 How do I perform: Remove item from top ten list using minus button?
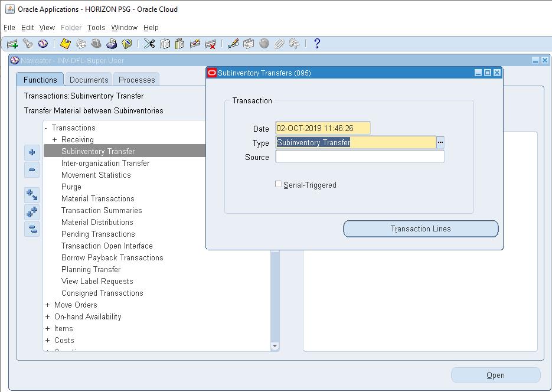[x=32, y=170]
